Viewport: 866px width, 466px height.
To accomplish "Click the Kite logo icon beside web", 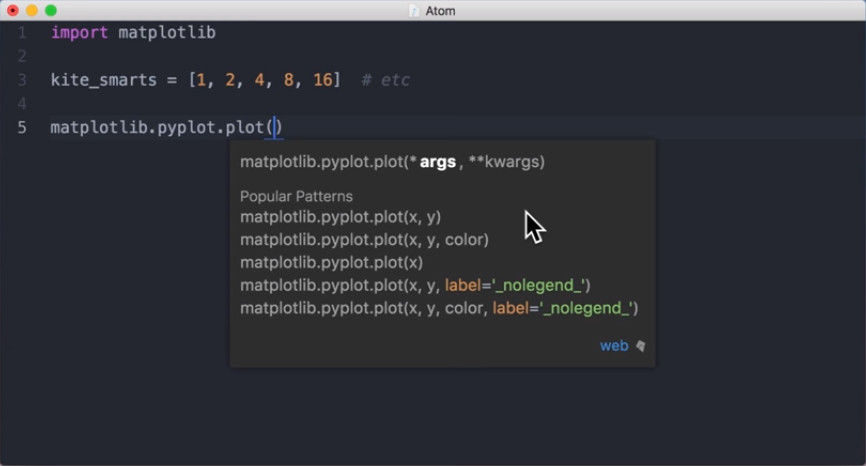I will [641, 346].
